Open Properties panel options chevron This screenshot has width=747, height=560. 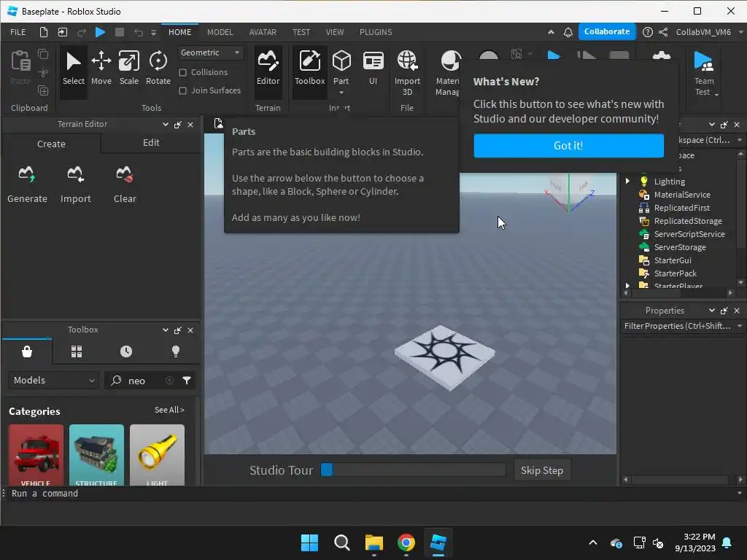712,311
